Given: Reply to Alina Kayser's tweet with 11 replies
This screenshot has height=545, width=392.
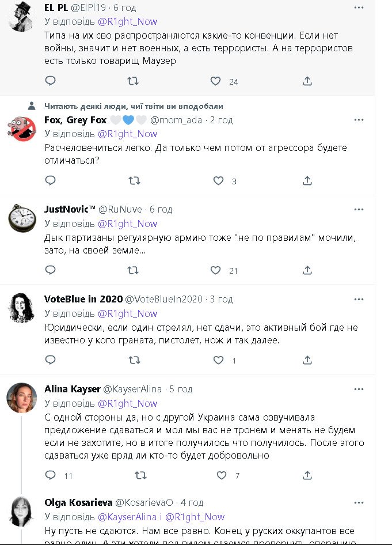Looking at the screenshot, I should click(51, 475).
